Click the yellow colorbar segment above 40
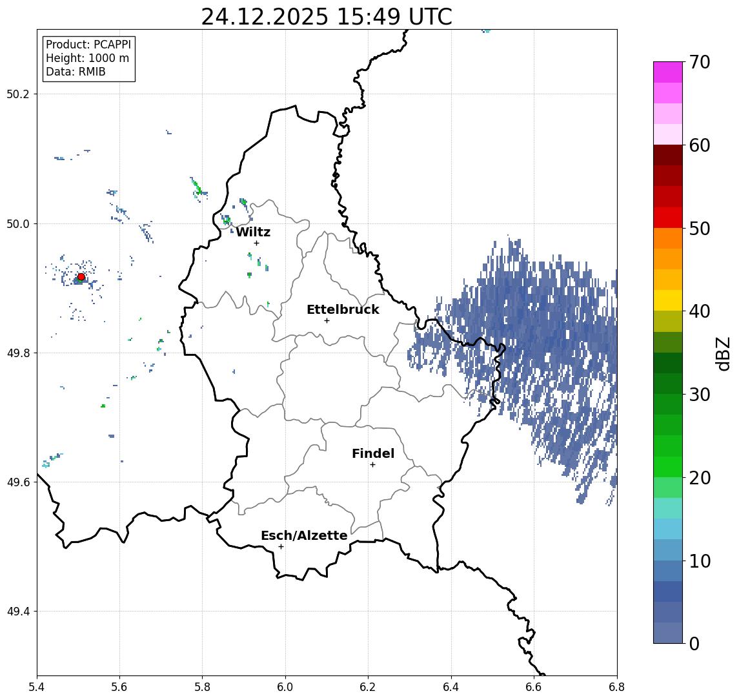739x700 pixels. click(668, 300)
